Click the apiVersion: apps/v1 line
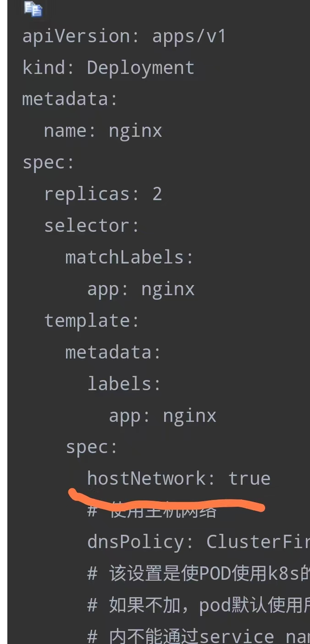310x644 pixels. (124, 36)
